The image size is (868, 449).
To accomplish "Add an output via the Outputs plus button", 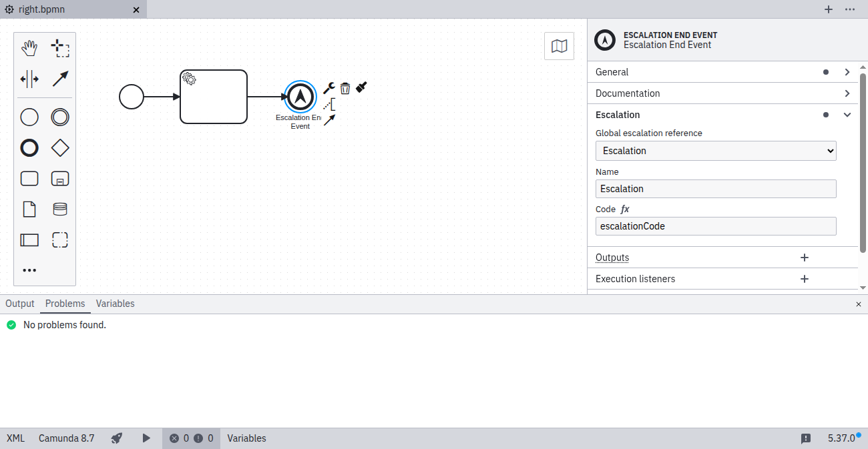I will click(804, 258).
